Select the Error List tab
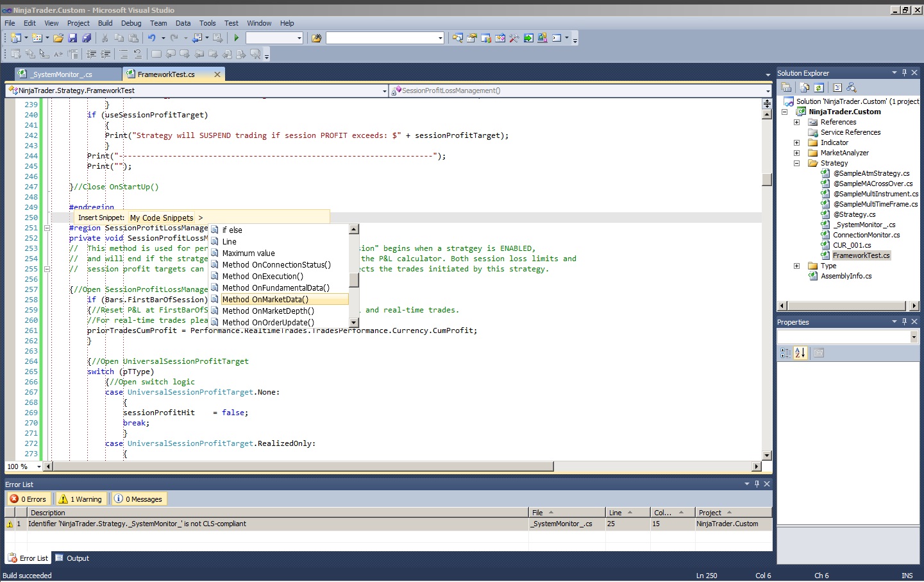924x582 pixels. 28,558
